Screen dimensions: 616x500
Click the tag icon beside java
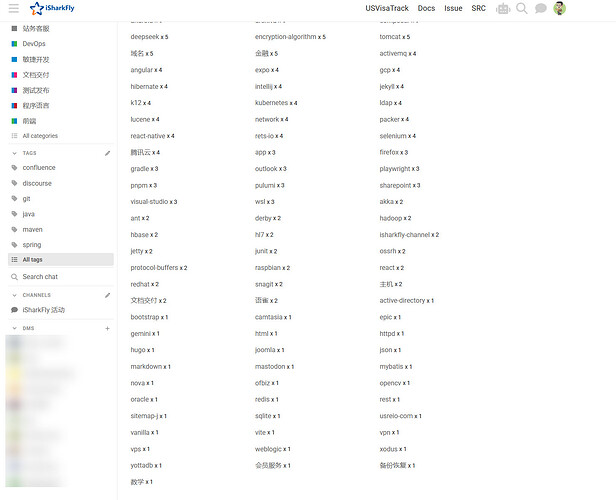click(x=15, y=214)
